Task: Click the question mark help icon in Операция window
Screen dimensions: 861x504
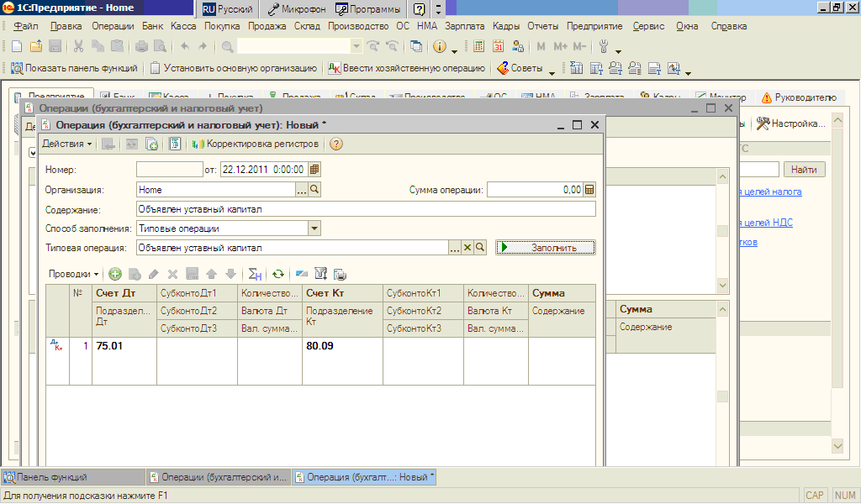Action: [x=336, y=144]
